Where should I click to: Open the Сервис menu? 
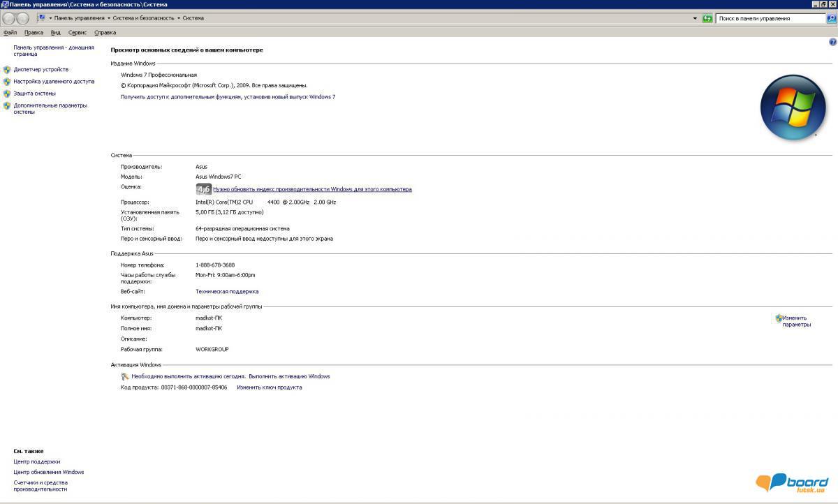tap(77, 33)
